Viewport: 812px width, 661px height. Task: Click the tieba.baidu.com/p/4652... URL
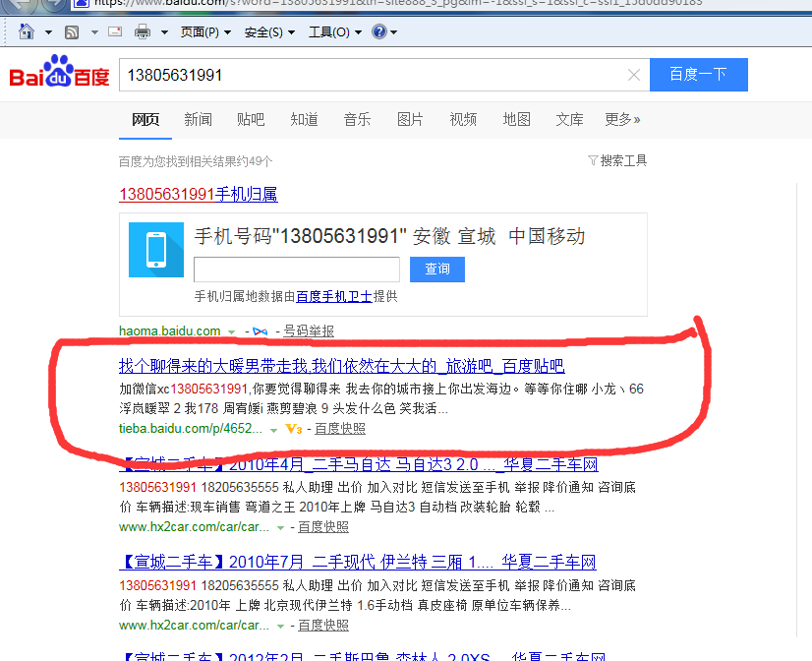(x=191, y=429)
